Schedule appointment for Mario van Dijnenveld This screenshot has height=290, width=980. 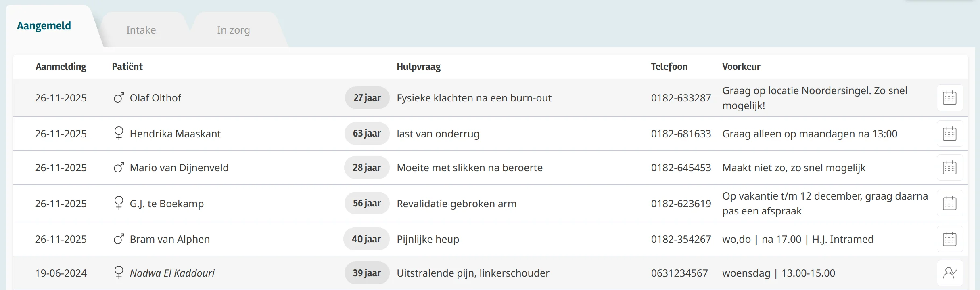pyautogui.click(x=949, y=168)
